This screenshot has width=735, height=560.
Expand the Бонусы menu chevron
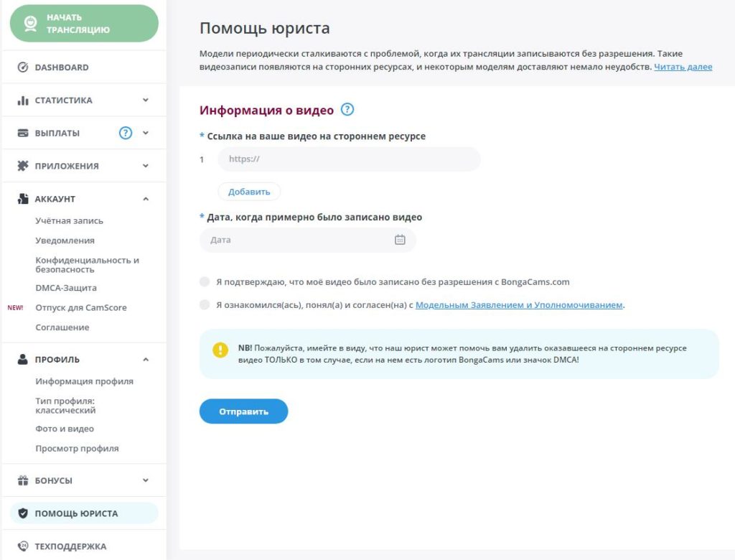click(x=146, y=480)
